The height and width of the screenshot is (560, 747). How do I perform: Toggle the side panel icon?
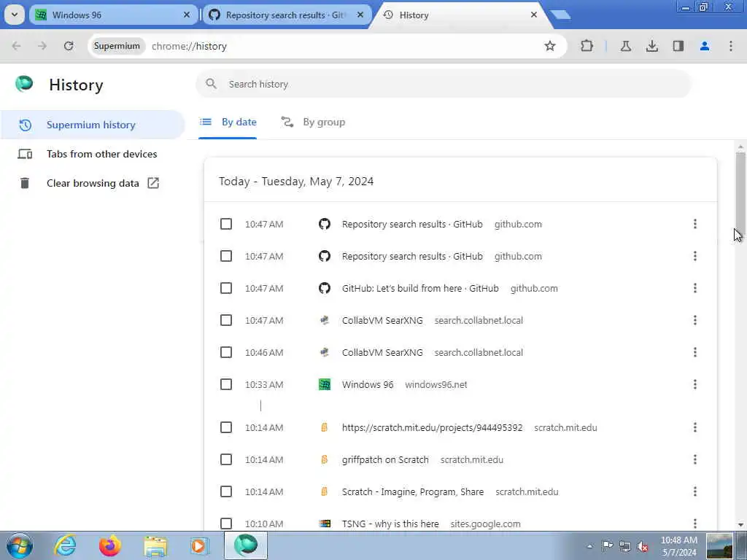pos(678,46)
